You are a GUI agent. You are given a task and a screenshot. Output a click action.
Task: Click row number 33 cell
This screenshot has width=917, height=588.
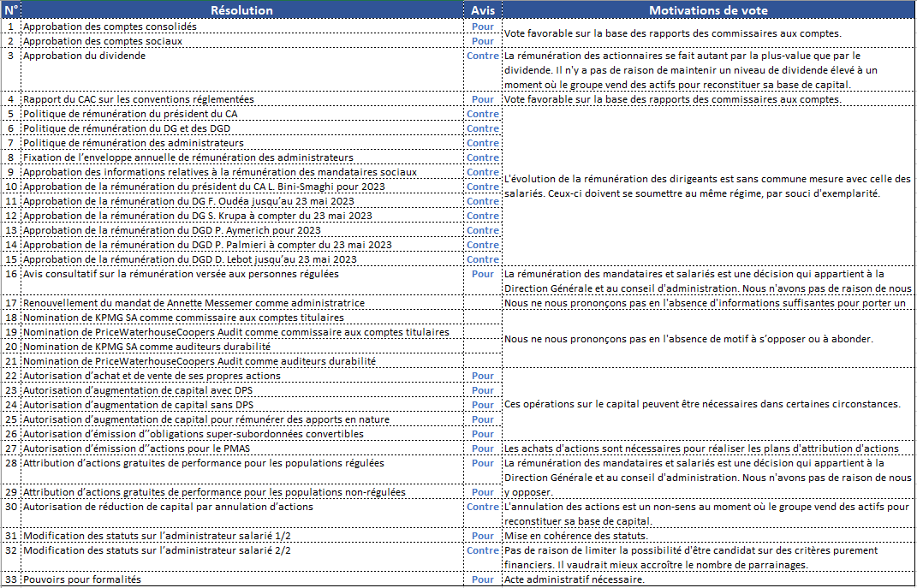pyautogui.click(x=11, y=579)
